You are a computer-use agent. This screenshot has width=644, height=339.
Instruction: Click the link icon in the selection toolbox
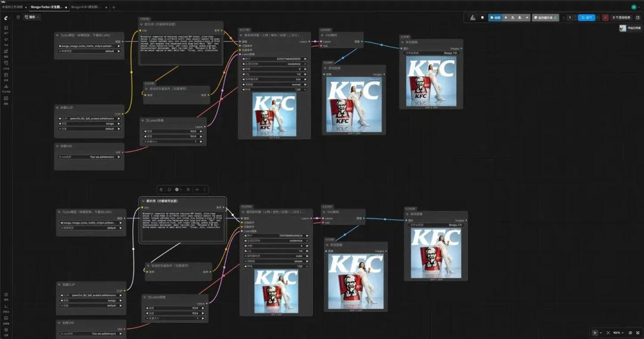(x=197, y=189)
